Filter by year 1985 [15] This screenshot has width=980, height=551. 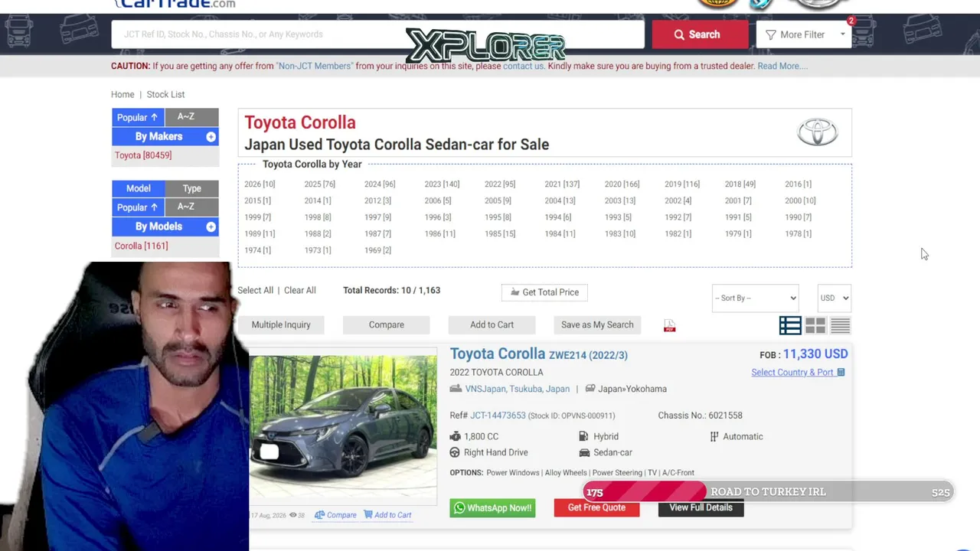tap(500, 234)
